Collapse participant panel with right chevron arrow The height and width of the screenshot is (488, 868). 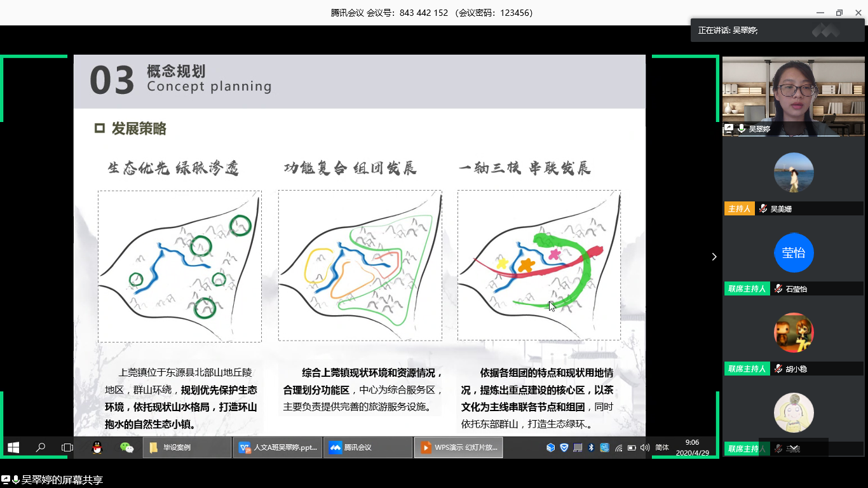pos(714,257)
